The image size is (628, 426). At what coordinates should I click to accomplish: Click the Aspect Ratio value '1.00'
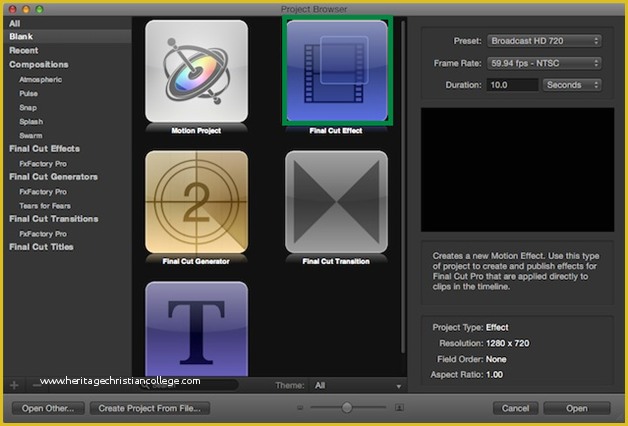click(494, 375)
